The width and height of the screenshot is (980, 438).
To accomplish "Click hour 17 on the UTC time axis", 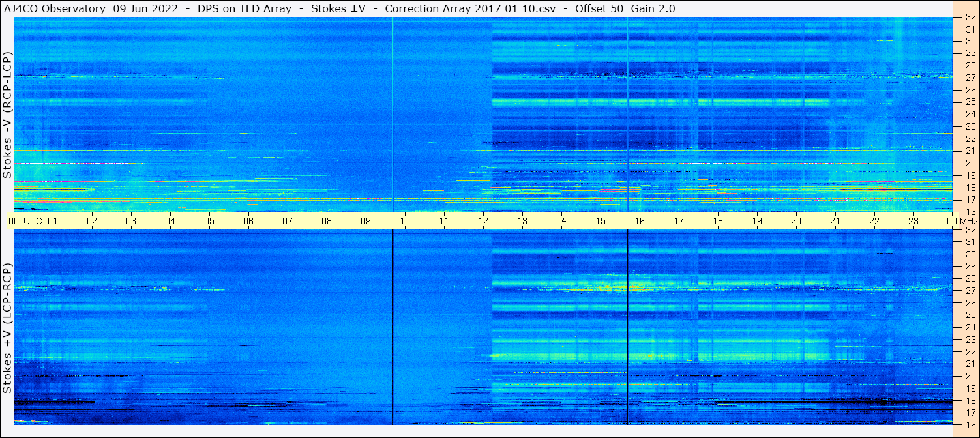I will (x=679, y=221).
